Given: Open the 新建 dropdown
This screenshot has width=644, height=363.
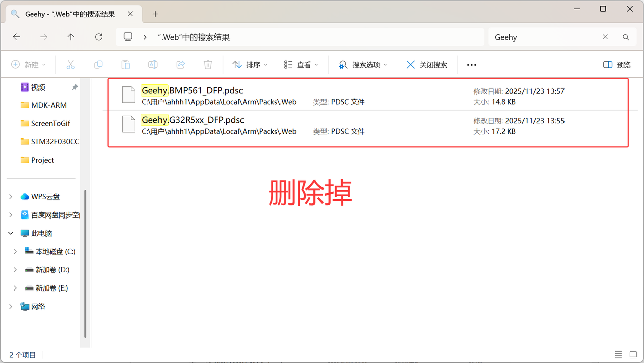Looking at the screenshot, I should pos(29,65).
